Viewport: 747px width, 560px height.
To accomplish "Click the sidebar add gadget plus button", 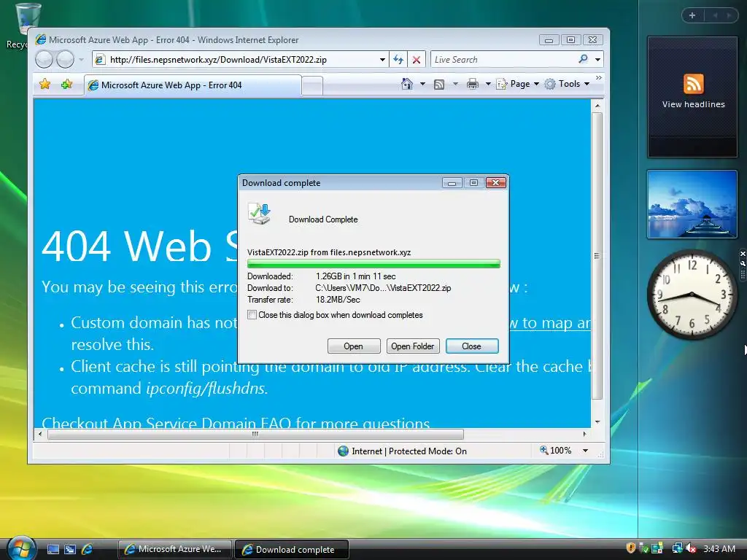I will coord(692,16).
